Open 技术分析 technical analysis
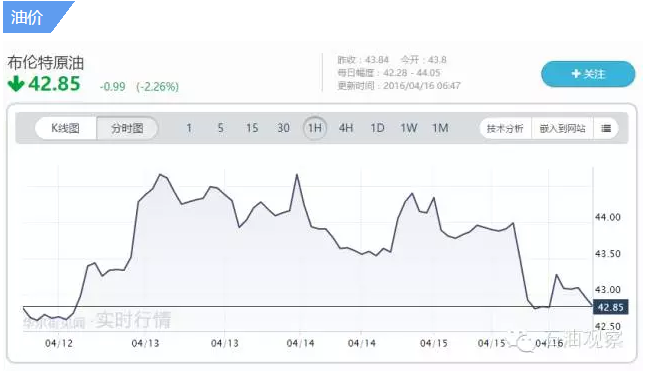This screenshot has width=649, height=377. [505, 128]
